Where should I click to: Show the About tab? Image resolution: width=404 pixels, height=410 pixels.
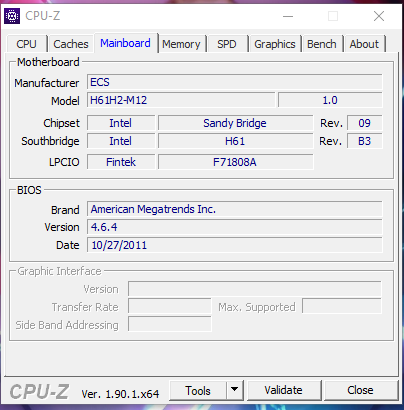pos(364,44)
